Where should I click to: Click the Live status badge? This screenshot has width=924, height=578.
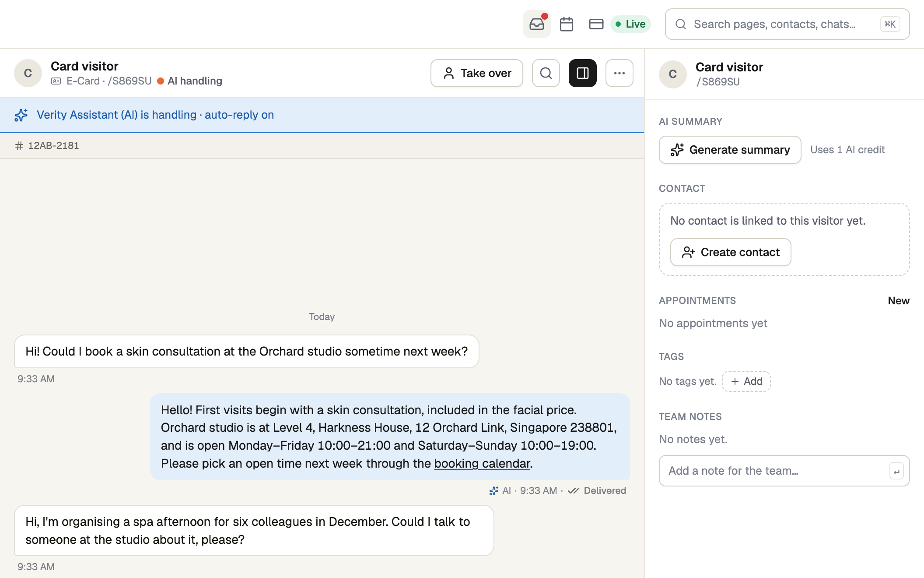point(630,24)
